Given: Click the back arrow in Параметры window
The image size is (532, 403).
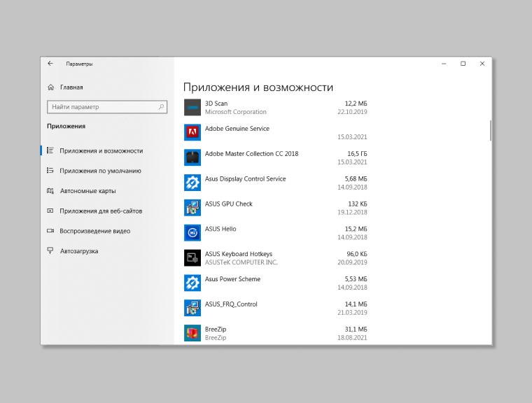Looking at the screenshot, I should tap(50, 64).
